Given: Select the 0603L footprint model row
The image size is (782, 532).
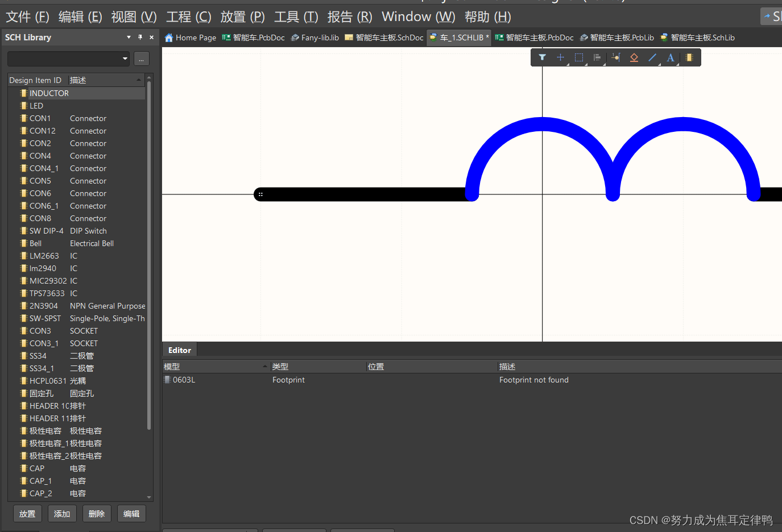Looking at the screenshot, I should pos(472,380).
